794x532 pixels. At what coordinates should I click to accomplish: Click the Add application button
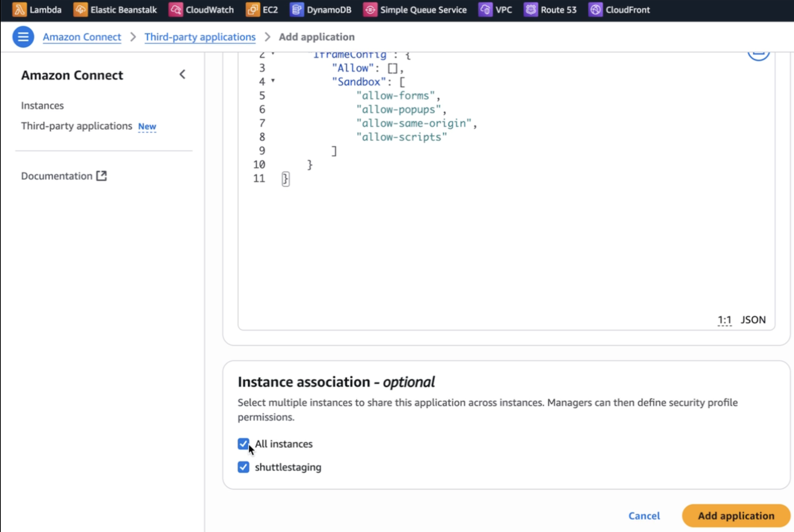coord(736,516)
